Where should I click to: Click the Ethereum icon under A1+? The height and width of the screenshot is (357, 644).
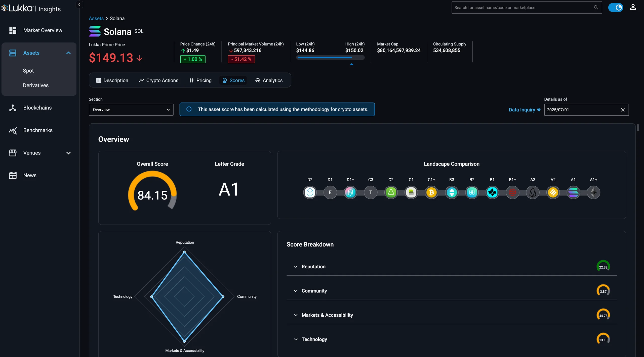[x=593, y=192]
